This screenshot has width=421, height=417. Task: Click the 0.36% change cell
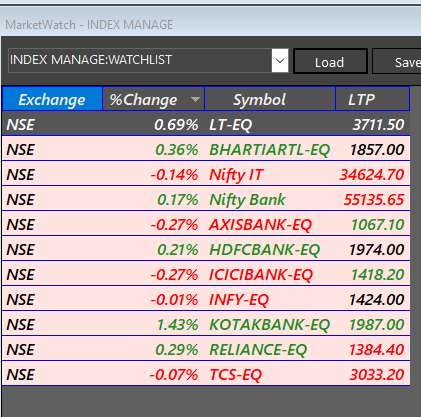tap(153, 149)
